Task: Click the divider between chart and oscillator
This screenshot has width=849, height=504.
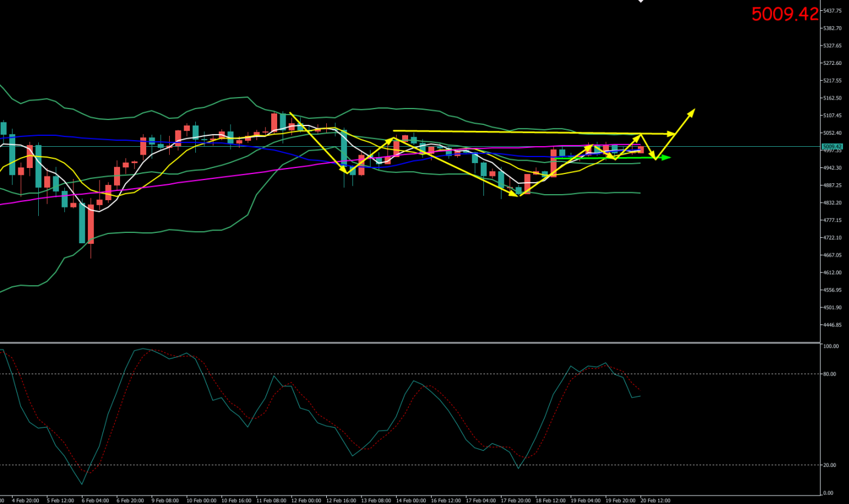Action: click(411, 343)
